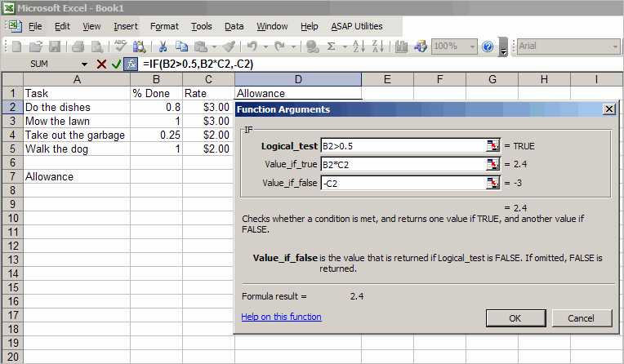The width and height of the screenshot is (624, 364).
Task: Click the Select All corner button
Action: [x=12, y=79]
